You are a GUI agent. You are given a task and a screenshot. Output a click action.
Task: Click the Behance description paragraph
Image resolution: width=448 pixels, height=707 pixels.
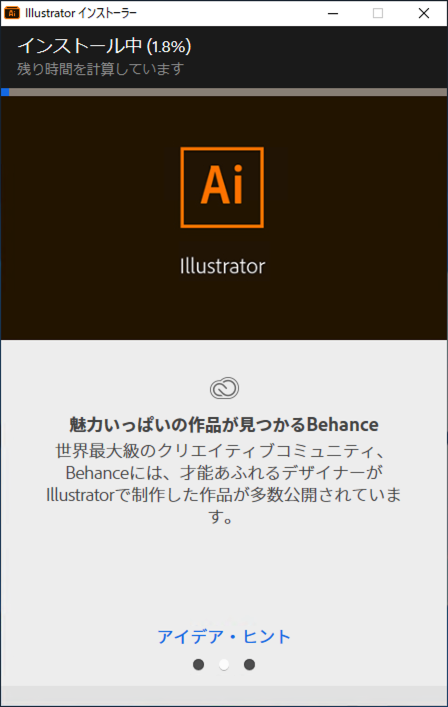click(x=224, y=483)
